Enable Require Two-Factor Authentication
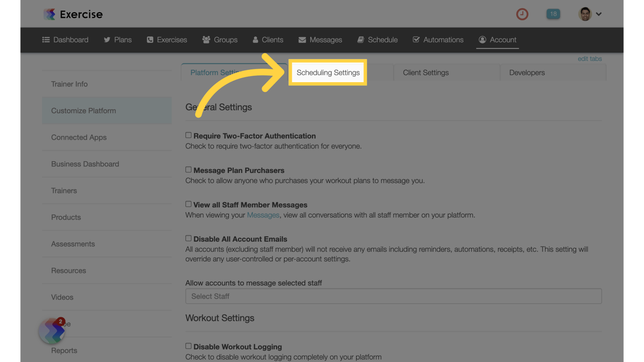Viewport: 644px width, 362px height. click(x=188, y=135)
